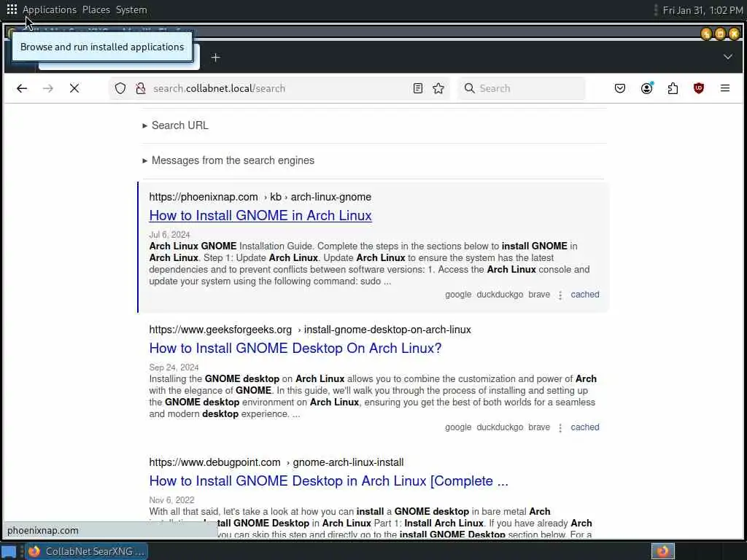747x560 pixels.
Task: Click the clock showing Fri Jan 31
Action: 703,10
